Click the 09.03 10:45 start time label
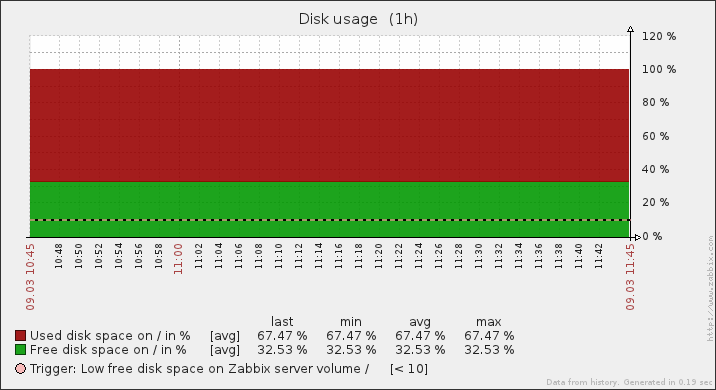Viewport: 716px width, 390px height. coord(30,277)
